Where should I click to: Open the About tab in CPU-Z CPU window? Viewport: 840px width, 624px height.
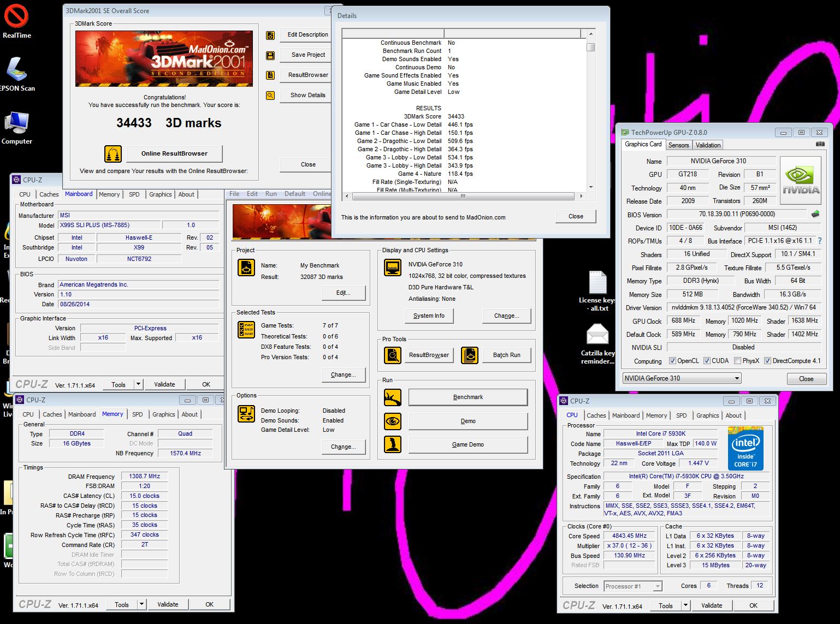[733, 415]
